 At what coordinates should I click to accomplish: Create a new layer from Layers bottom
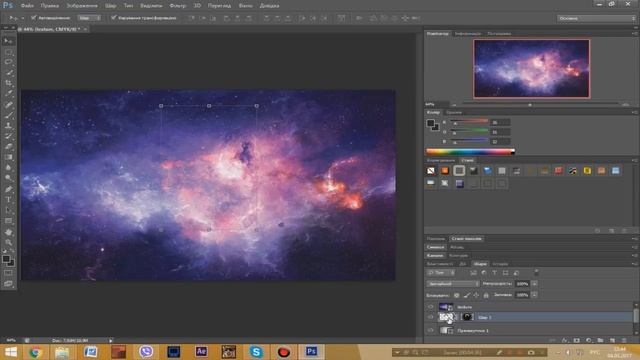tap(612, 340)
